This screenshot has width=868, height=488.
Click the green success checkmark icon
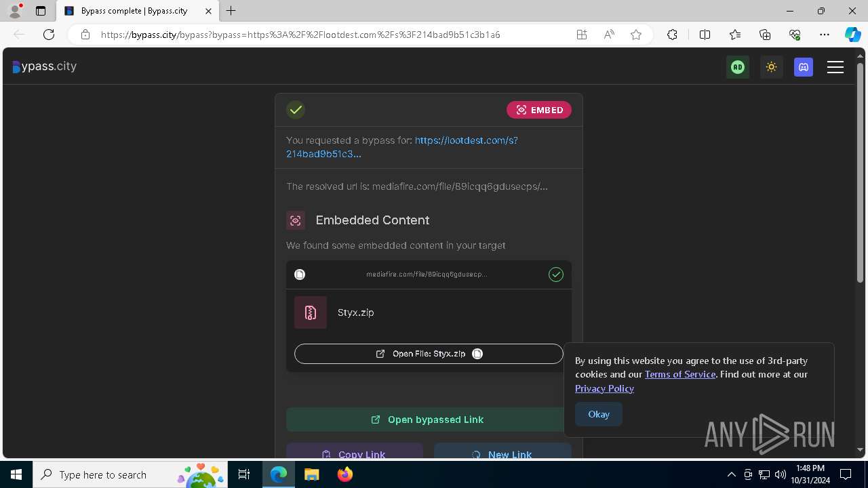coord(295,110)
